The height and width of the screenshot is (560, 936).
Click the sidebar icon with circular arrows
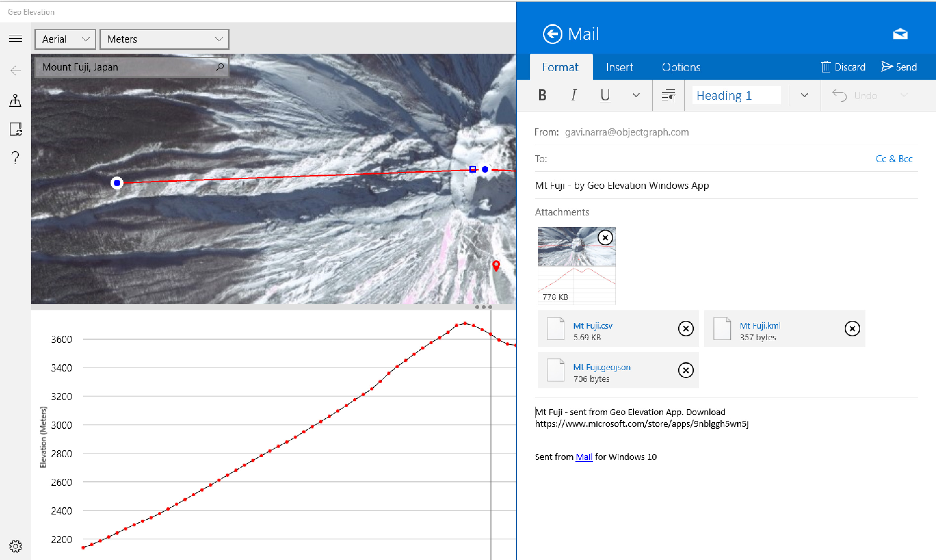tap(16, 129)
